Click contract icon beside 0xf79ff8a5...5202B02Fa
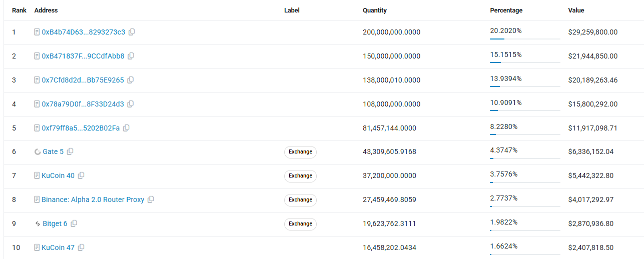Viewport: 644px width, 259px height. (x=37, y=128)
